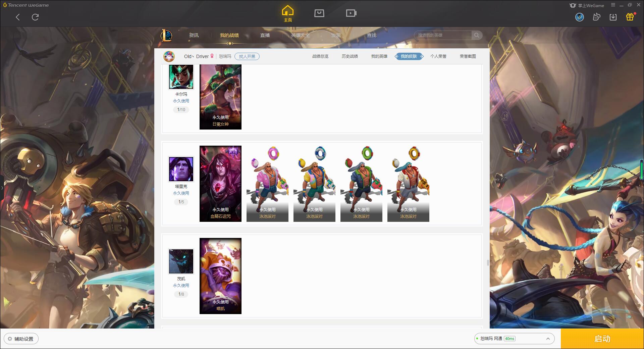Viewport: 644px width, 349px height.
Task: Open the 战绩总览 sub-tab
Action: coord(320,56)
